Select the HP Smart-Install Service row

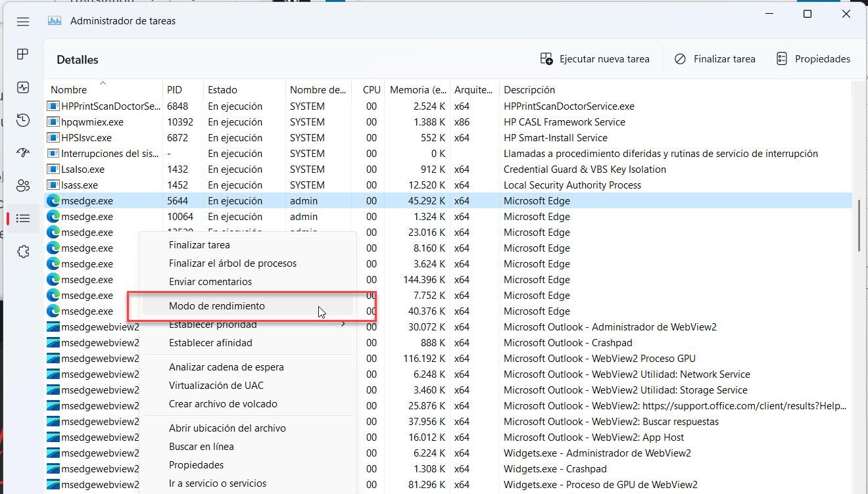click(x=448, y=138)
